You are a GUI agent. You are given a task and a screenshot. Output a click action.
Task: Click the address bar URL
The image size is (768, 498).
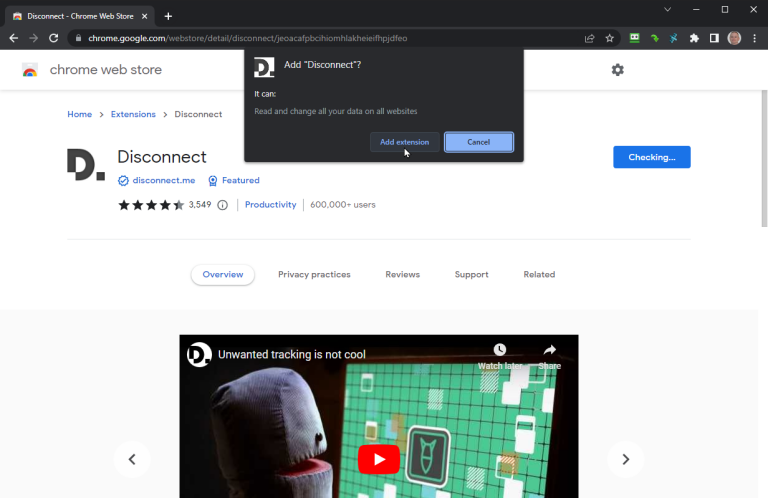coord(247,38)
